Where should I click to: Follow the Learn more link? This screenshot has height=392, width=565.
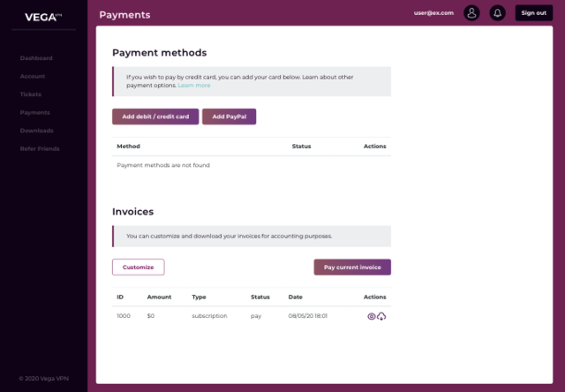[x=194, y=86]
